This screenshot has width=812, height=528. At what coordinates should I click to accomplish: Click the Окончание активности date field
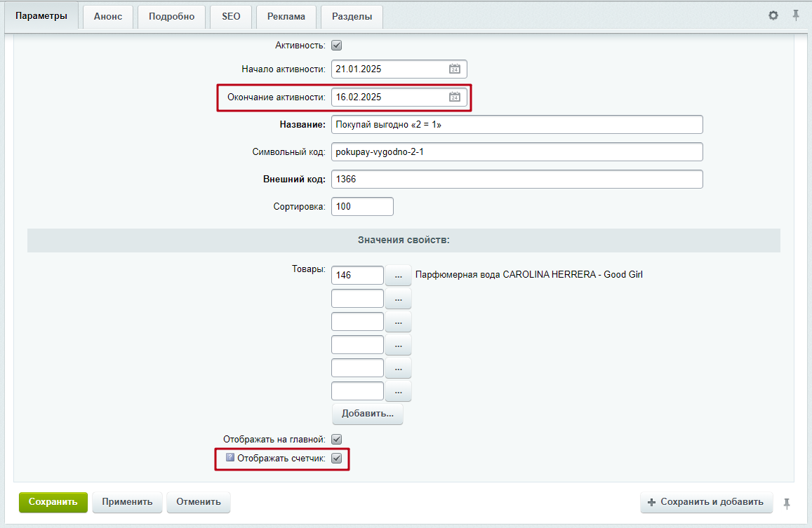point(399,97)
